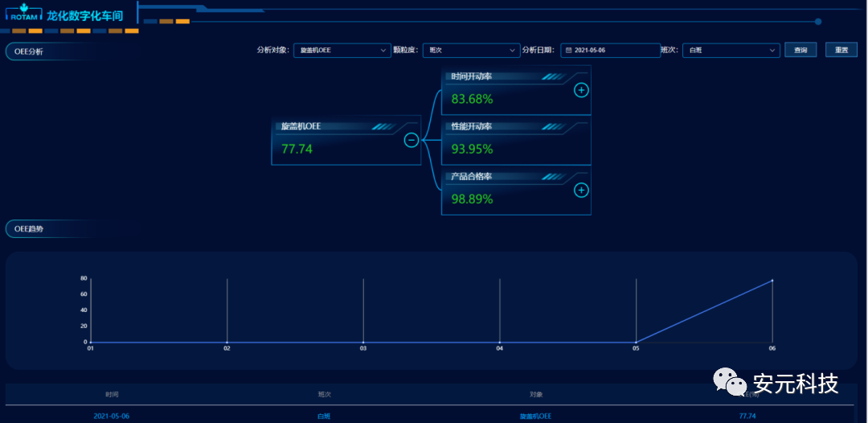The height and width of the screenshot is (423, 868).
Task: Click 旋盖机OEE link in table row
Action: (535, 416)
